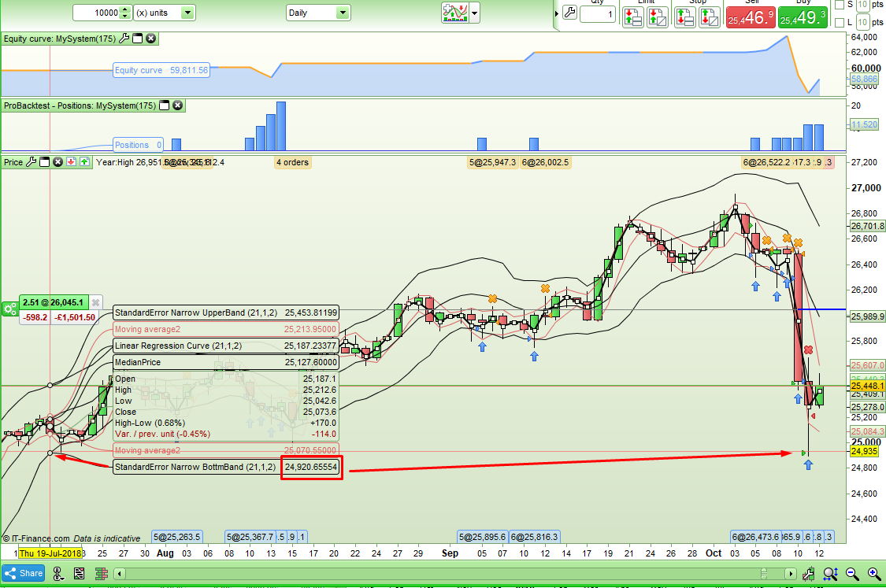The image size is (886, 588).
Task: Click the red down-arrow sell icon on Price header
Action: click(x=71, y=162)
